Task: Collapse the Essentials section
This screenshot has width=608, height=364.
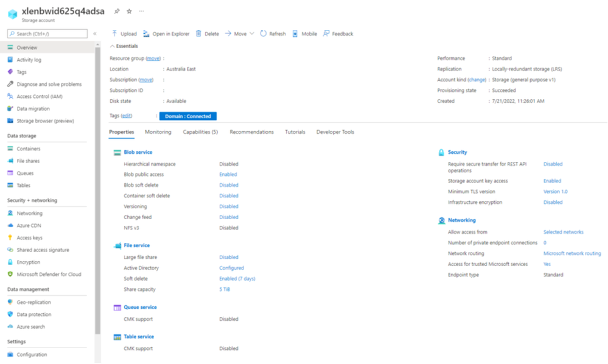Action: 124,46
